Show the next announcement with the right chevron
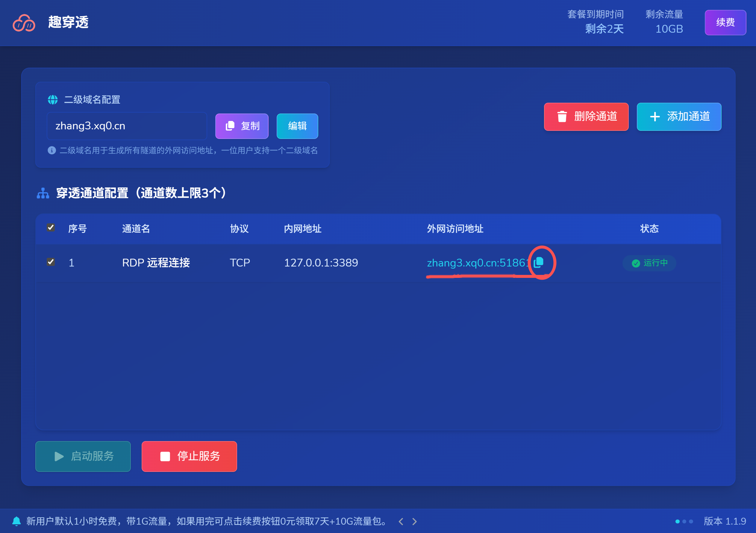This screenshot has width=756, height=533. pos(415,522)
